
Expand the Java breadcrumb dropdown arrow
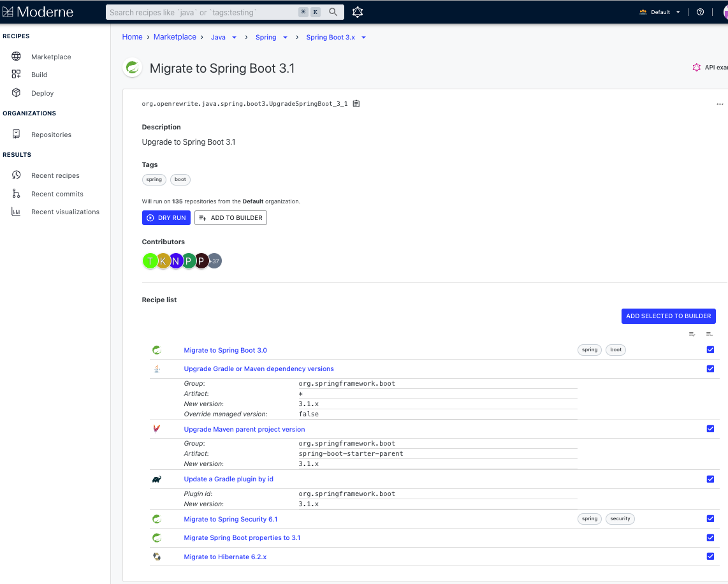pyautogui.click(x=235, y=38)
